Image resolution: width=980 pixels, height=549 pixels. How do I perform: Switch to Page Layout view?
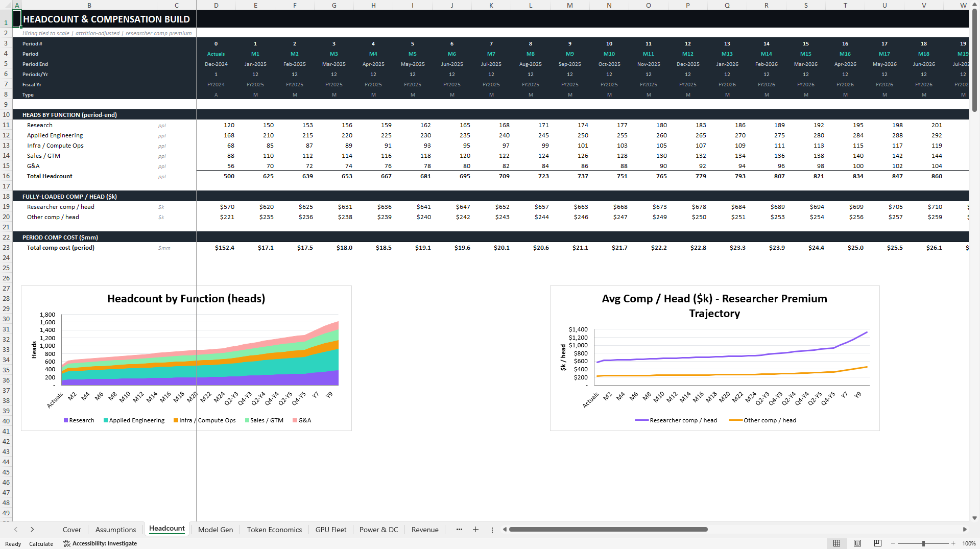(x=857, y=543)
